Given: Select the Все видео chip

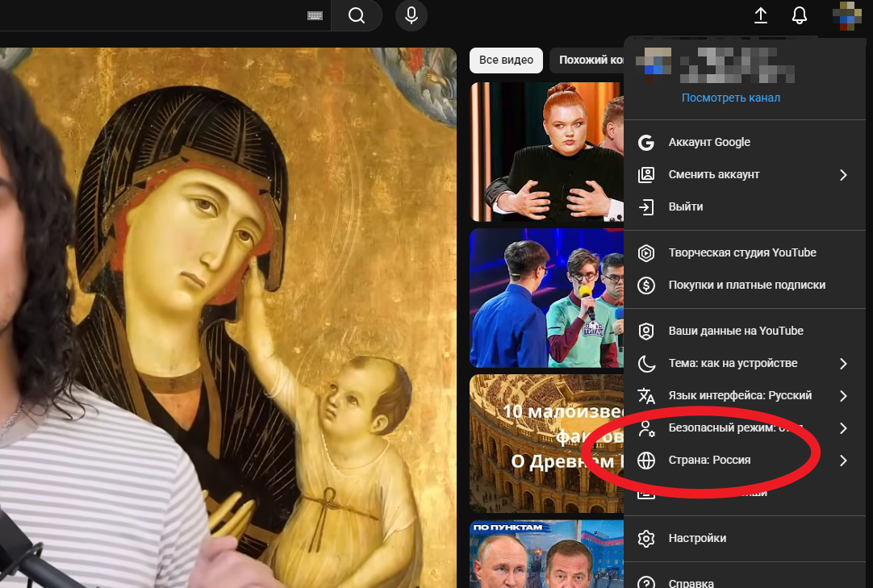Looking at the screenshot, I should [506, 60].
